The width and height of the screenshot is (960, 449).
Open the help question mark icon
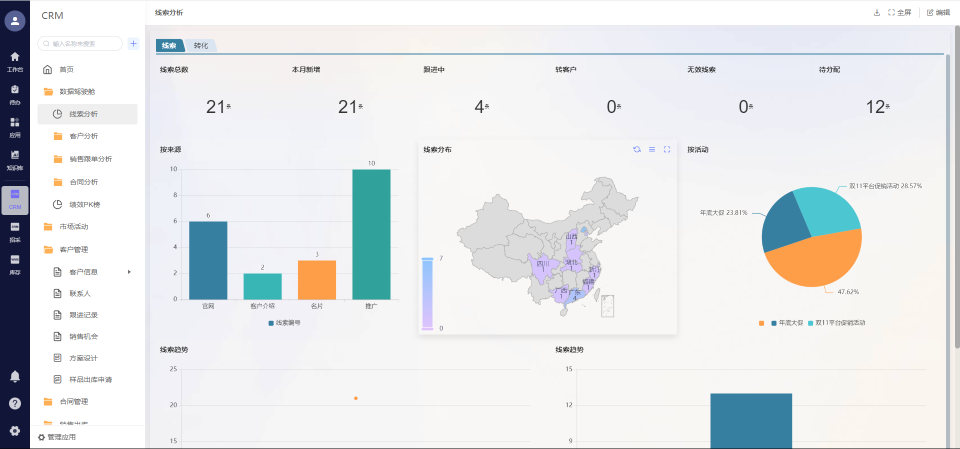click(15, 403)
